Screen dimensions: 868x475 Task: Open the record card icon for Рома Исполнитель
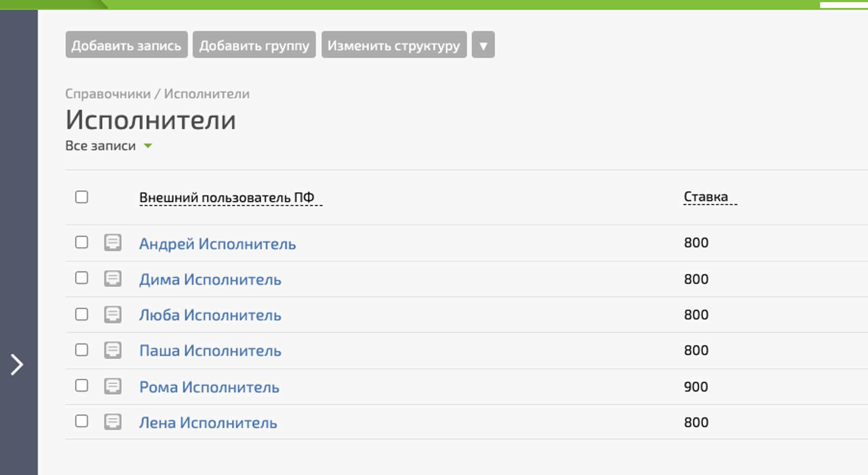pyautogui.click(x=113, y=386)
